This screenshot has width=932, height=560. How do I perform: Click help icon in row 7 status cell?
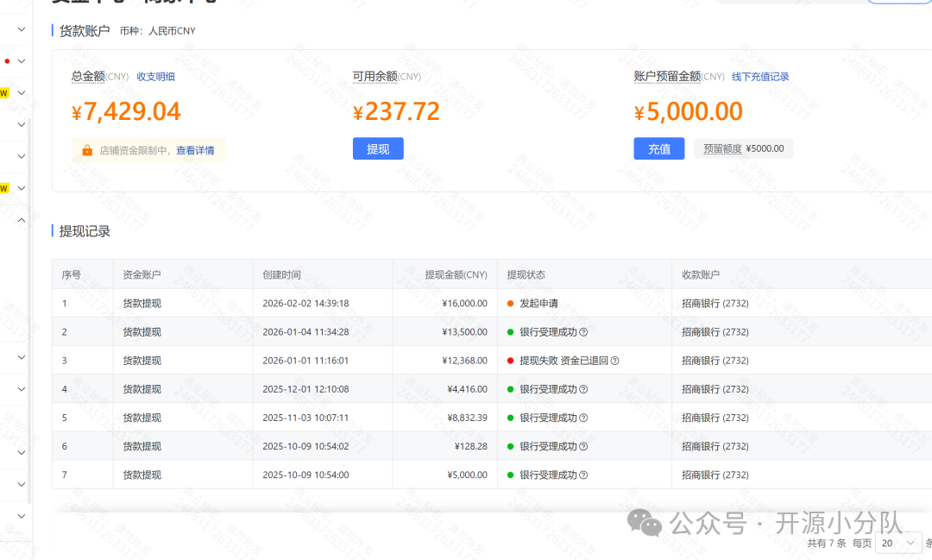(x=583, y=475)
